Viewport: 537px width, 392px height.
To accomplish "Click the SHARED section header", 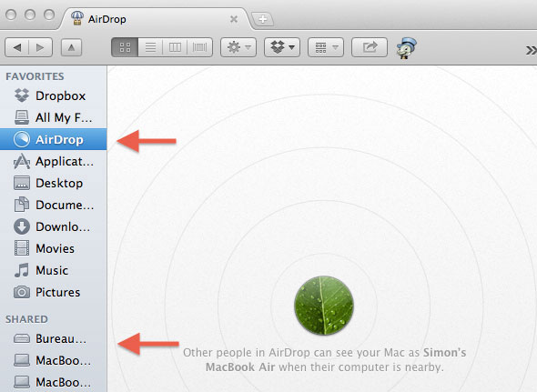I will click(26, 319).
